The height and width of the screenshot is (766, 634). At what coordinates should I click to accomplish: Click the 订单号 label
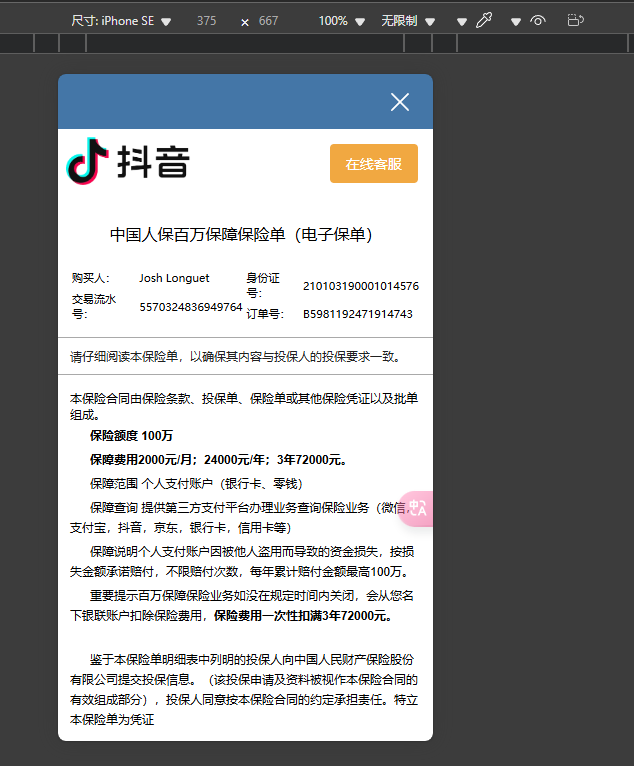[265, 314]
